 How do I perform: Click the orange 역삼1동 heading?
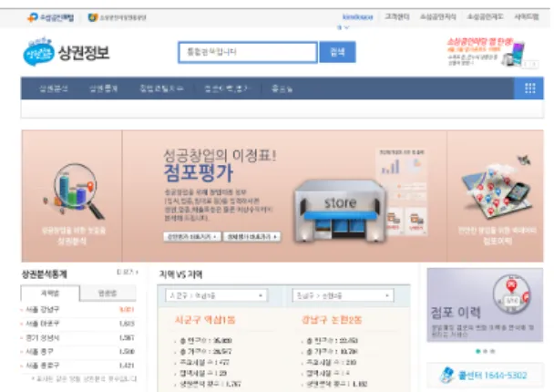[x=205, y=320]
